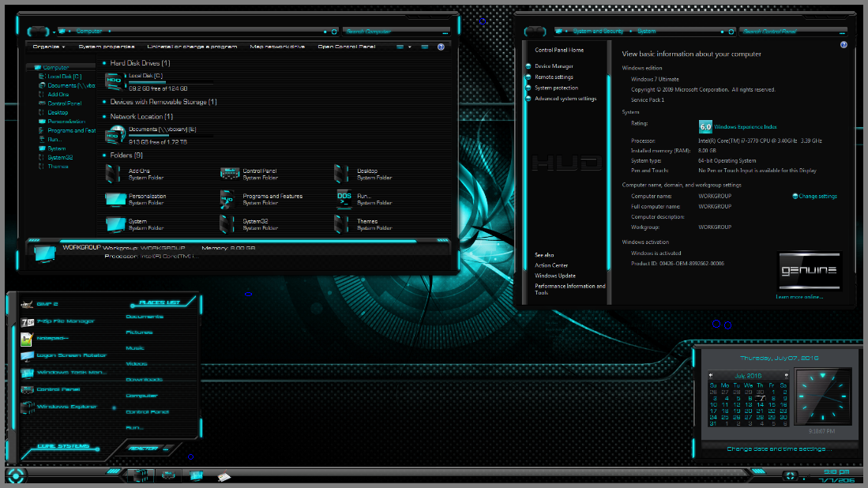This screenshot has width=868, height=488.
Task: Open Remote settings link
Action: (x=554, y=77)
